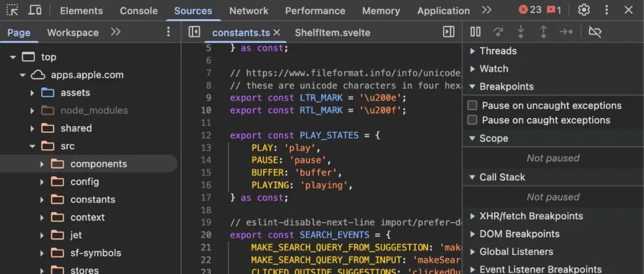This screenshot has height=274, width=644.
Task: Deactivate breakpoints icon
Action: 595,32
